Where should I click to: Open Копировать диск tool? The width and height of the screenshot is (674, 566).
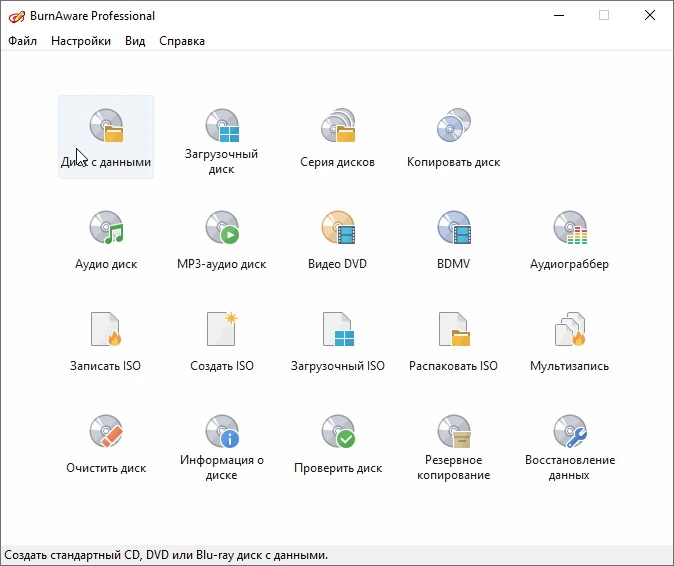pyautogui.click(x=453, y=137)
